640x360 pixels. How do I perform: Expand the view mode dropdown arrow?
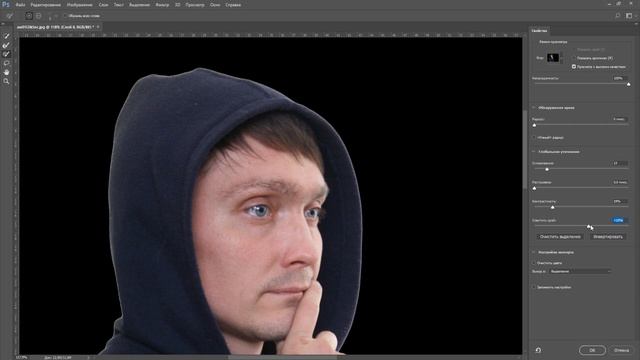tap(562, 58)
